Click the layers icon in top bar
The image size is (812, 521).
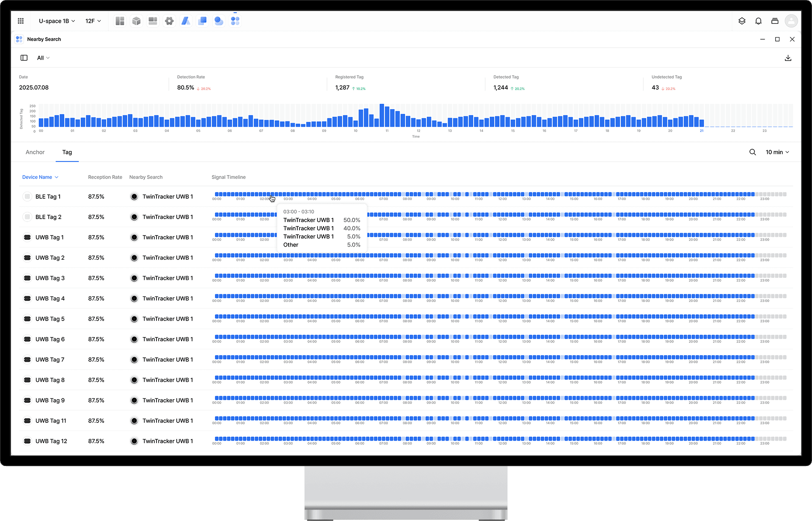coord(742,21)
